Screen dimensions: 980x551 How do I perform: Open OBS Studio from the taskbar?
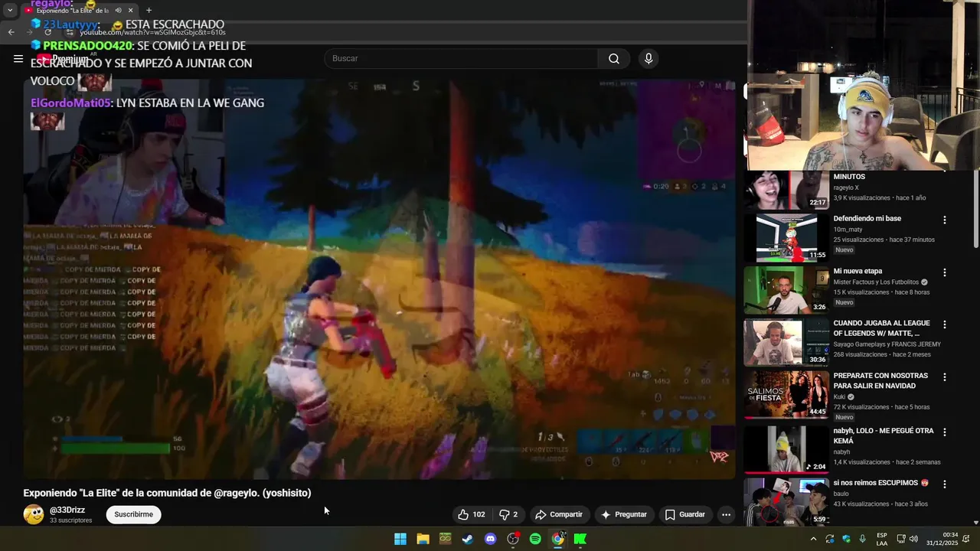pyautogui.click(x=513, y=539)
